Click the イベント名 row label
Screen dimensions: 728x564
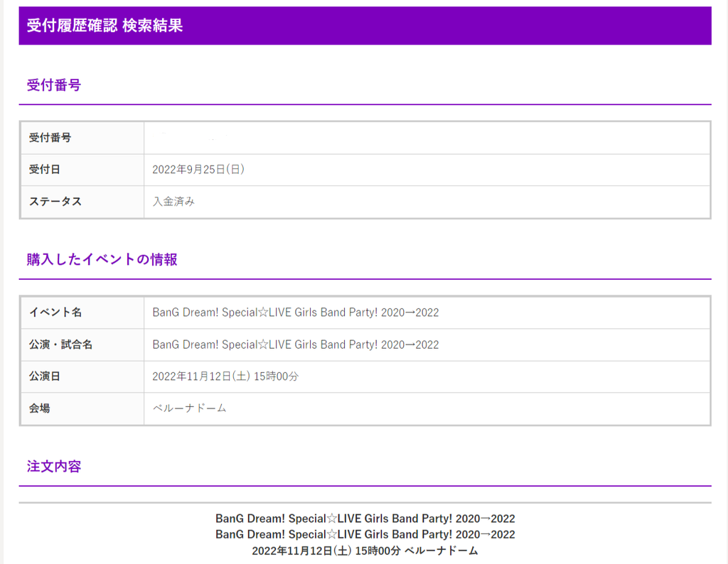click(x=55, y=313)
